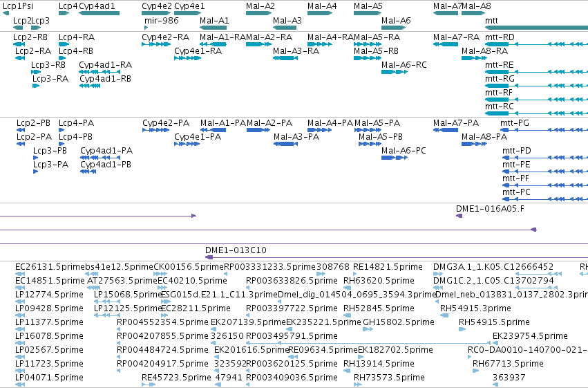The image size is (588, 388).
Task: Click the AT27563.5prime EST label
Action: pyautogui.click(x=122, y=281)
